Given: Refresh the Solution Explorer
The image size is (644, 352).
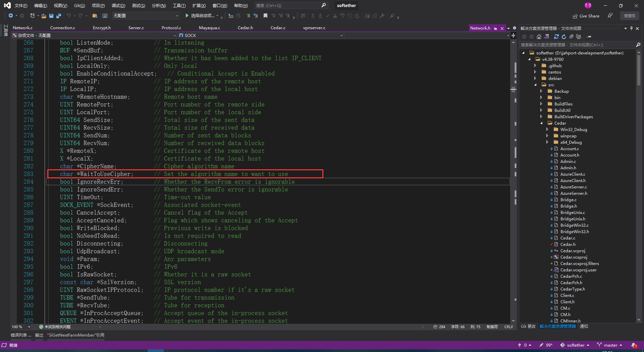Looking at the screenshot, I should click(x=564, y=37).
